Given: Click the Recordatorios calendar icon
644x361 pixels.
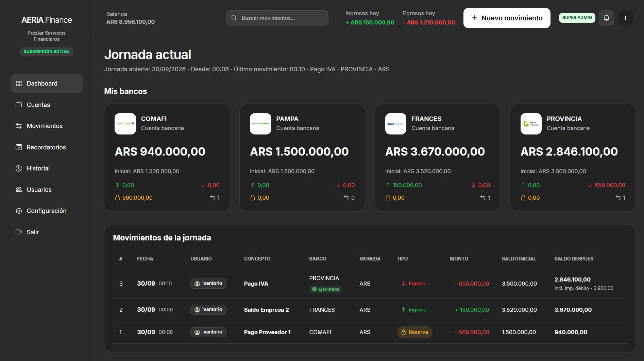Looking at the screenshot, I should tap(19, 147).
